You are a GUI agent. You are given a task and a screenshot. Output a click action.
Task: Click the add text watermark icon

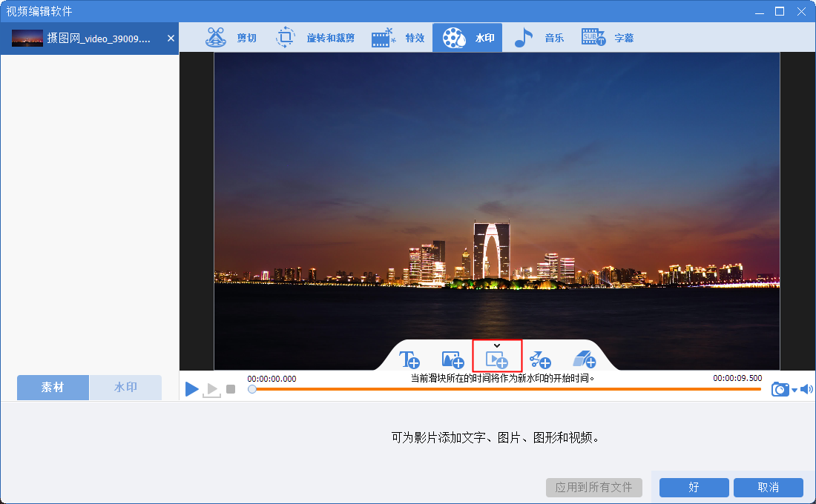[409, 360]
